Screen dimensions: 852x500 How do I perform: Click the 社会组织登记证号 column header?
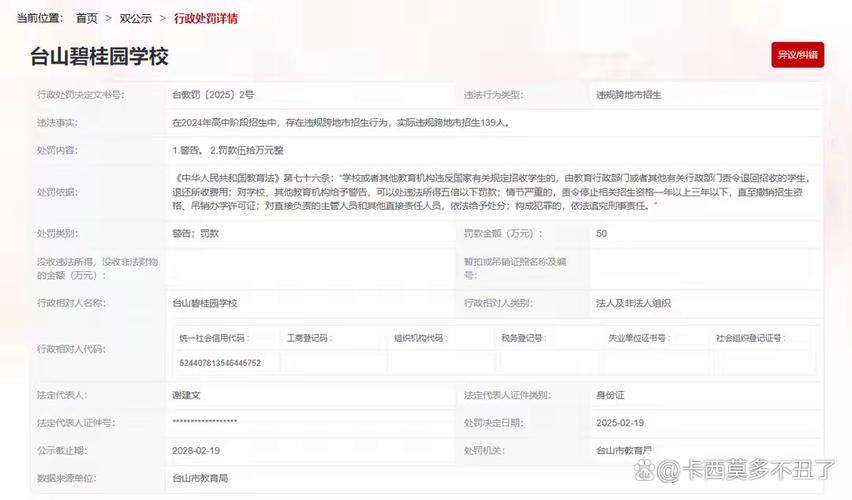[x=750, y=338]
